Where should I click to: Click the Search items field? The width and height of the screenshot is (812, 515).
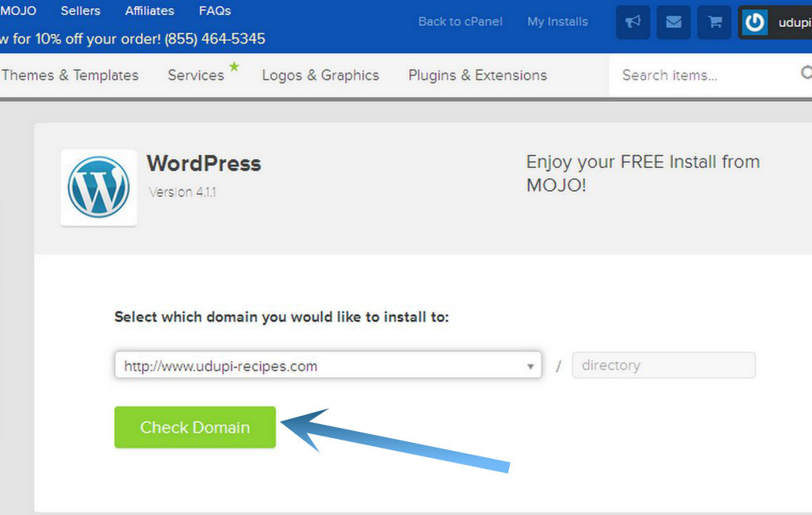(704, 75)
